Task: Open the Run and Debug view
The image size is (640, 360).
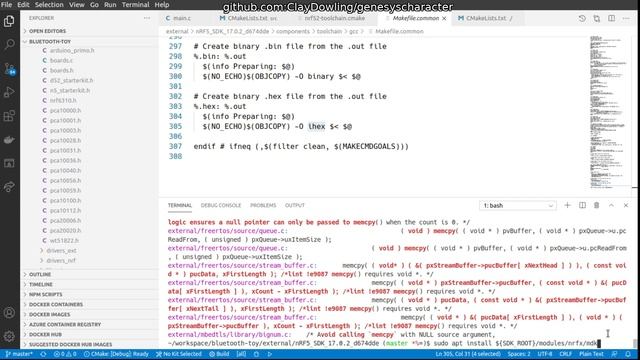Action: point(9,92)
